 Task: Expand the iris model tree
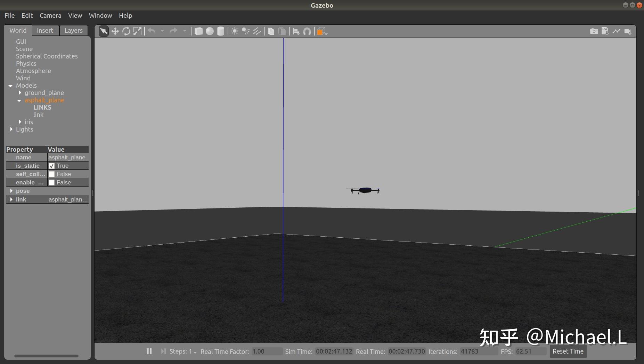[x=20, y=122]
